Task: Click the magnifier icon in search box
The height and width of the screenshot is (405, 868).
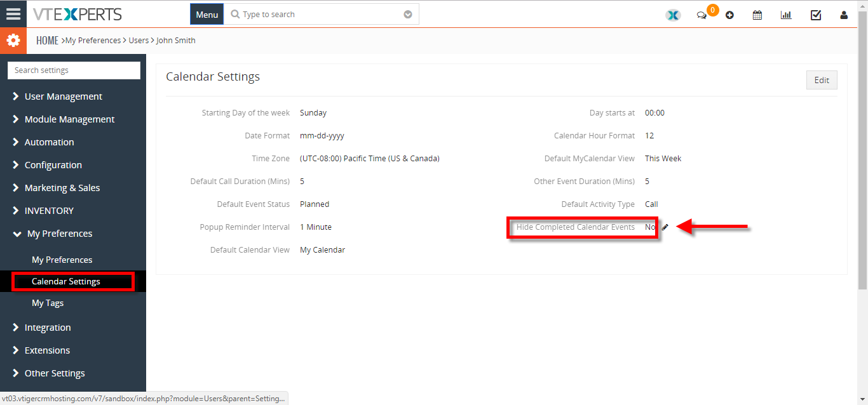Action: (235, 15)
